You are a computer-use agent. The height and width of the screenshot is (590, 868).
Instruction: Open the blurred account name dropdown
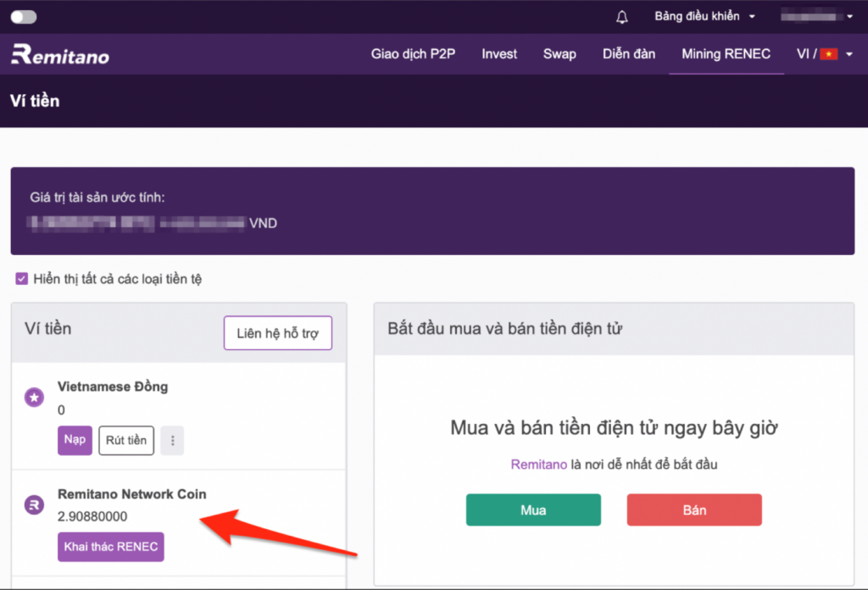816,17
